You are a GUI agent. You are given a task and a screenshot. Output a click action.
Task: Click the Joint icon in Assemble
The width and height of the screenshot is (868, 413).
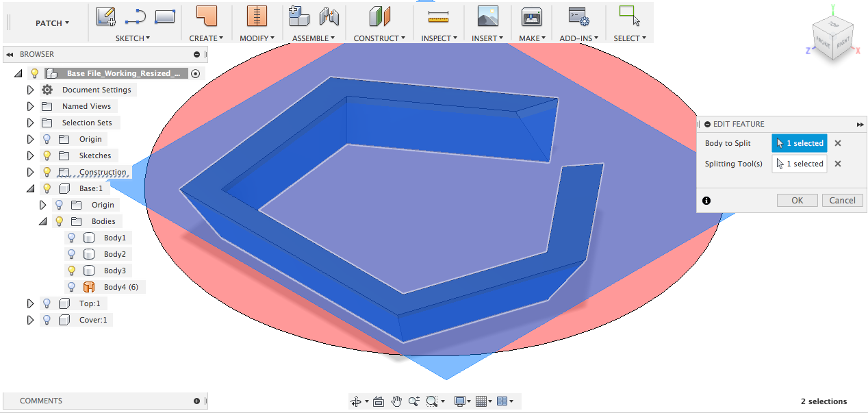[x=329, y=16]
